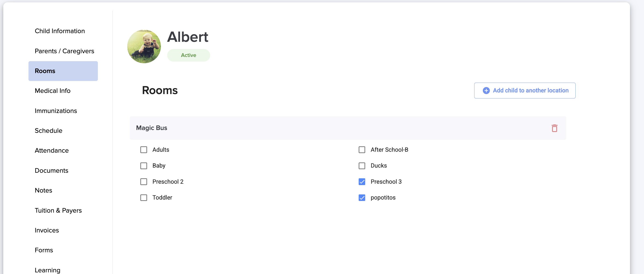Check the Adults room checkbox
644x274 pixels.
point(144,150)
